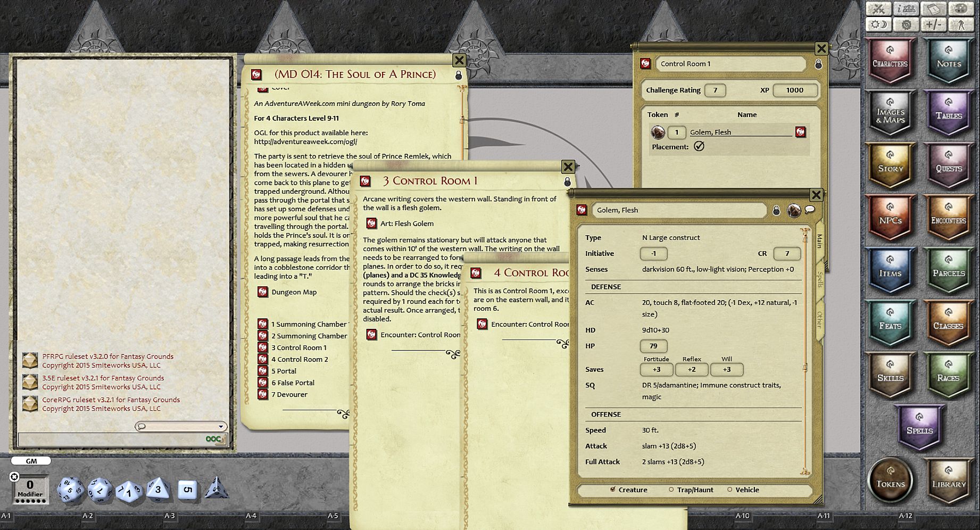Click the chat text entry field
Image resolution: width=980 pixels, height=530 pixels.
[111, 439]
